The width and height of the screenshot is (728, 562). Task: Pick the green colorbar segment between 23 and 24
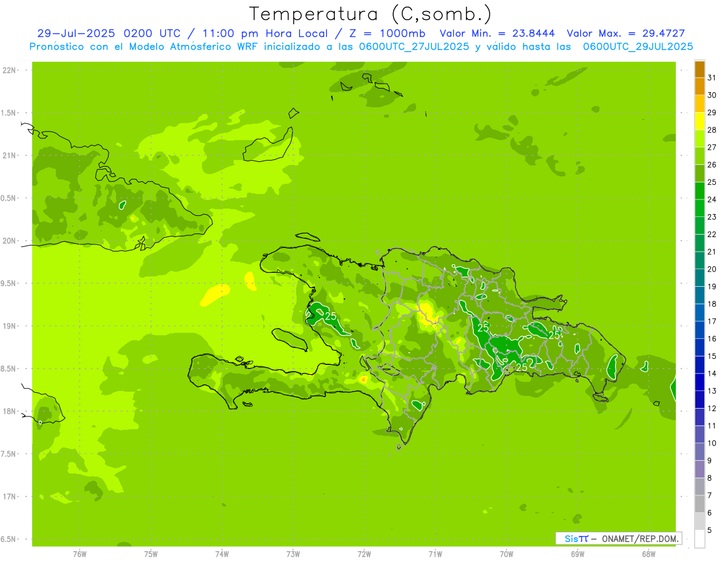[699, 209]
